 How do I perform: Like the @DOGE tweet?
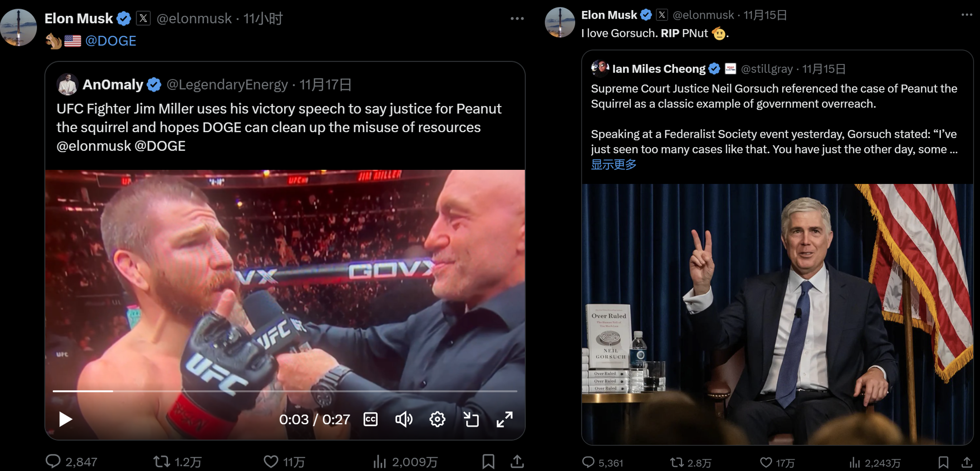(x=271, y=461)
